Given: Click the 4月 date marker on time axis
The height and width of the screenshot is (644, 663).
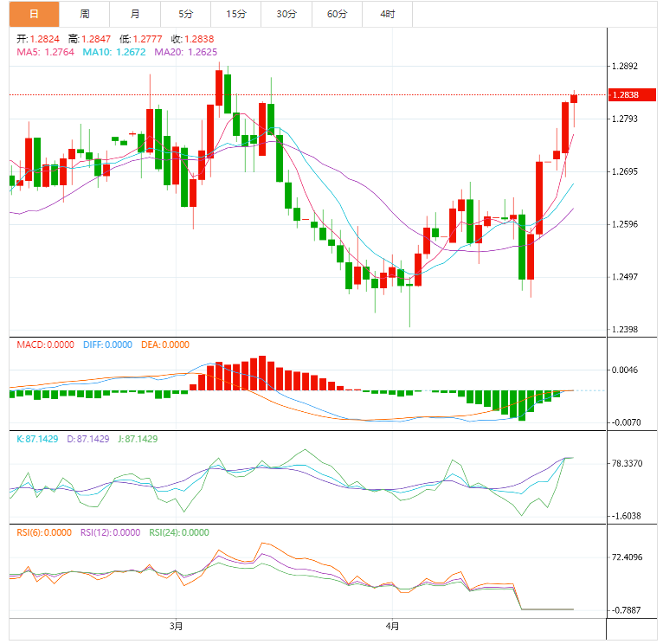Looking at the screenshot, I should tap(392, 625).
